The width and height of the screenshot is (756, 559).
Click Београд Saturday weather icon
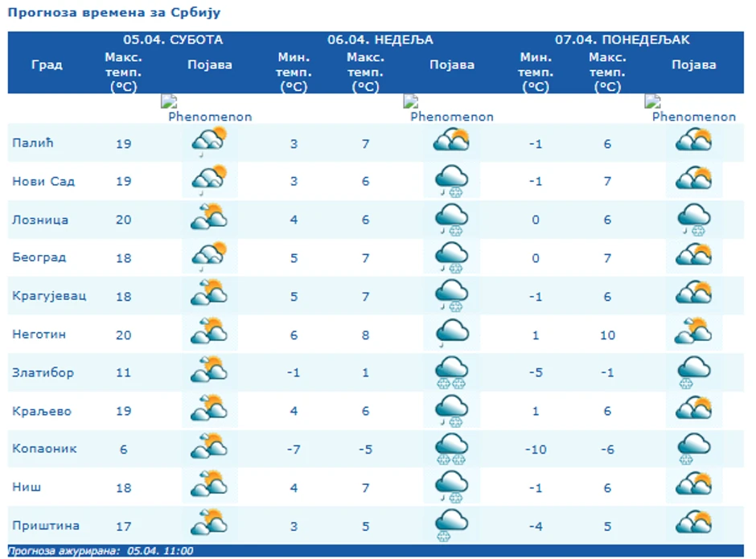point(210,257)
